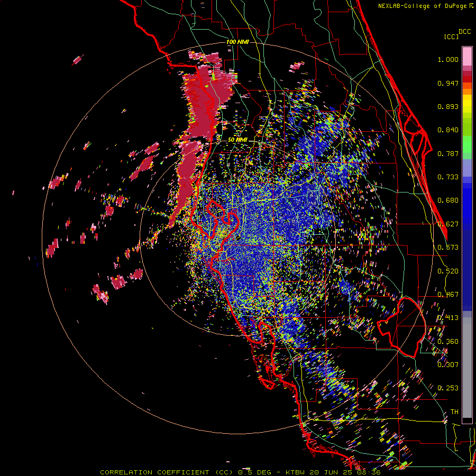
Task: Click the 0.573 legend value
Action: [x=448, y=248]
